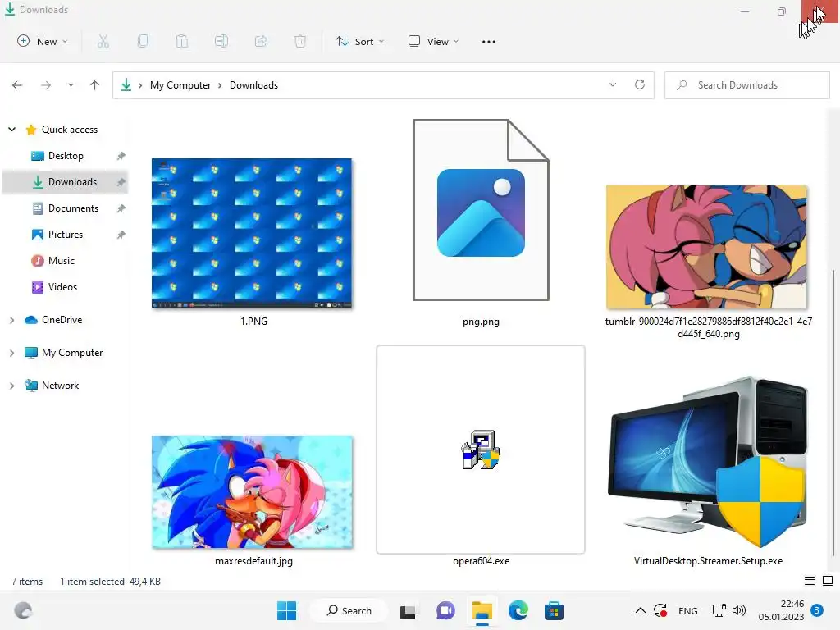Expand the OneDrive tree node
The width and height of the screenshot is (840, 630).
pos(11,320)
